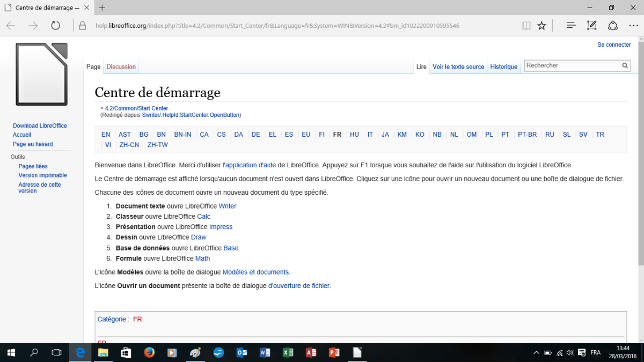Add page to favorites with the star icon

pos(541,25)
